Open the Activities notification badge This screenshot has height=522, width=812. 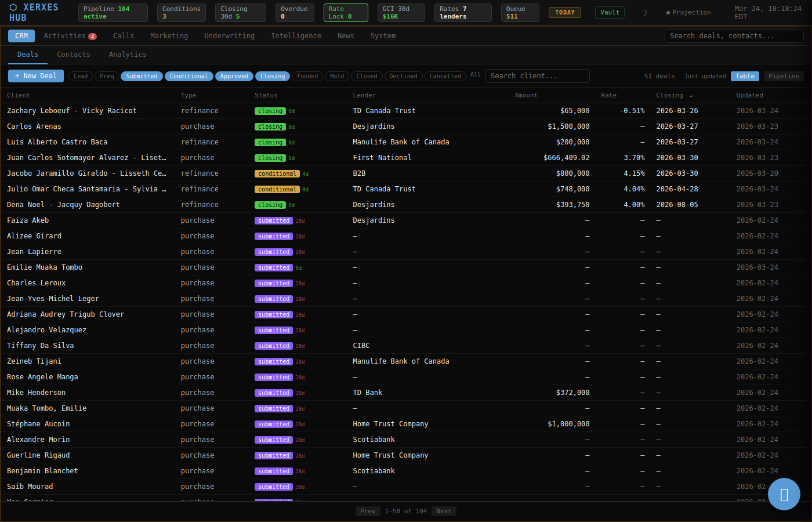coord(92,37)
